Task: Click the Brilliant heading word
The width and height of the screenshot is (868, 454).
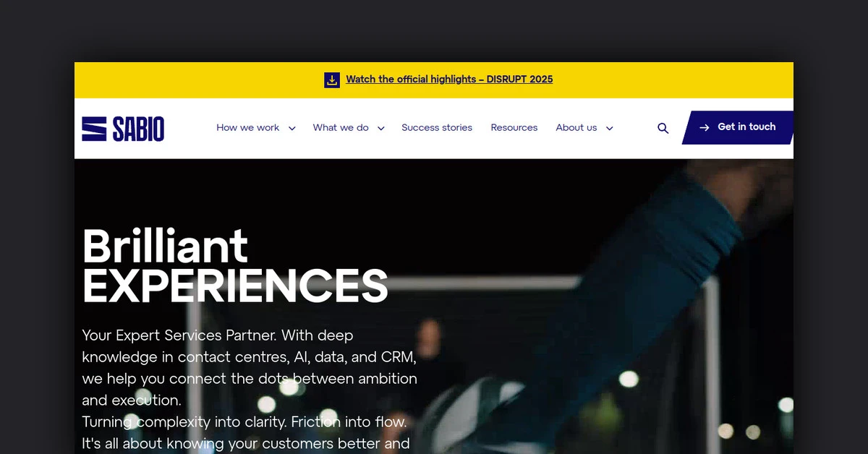Action: pyautogui.click(x=166, y=246)
